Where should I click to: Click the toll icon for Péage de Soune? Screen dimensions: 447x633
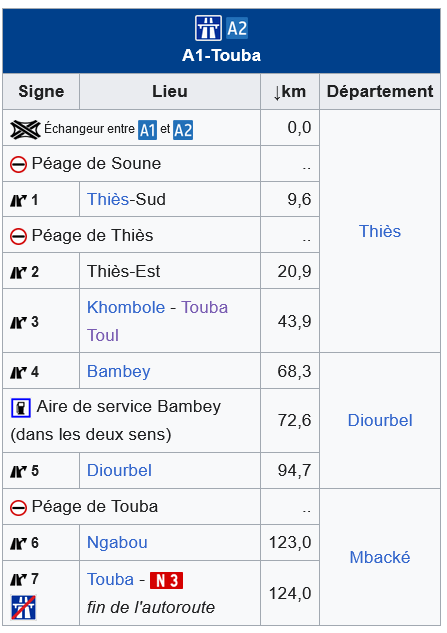(x=18, y=164)
